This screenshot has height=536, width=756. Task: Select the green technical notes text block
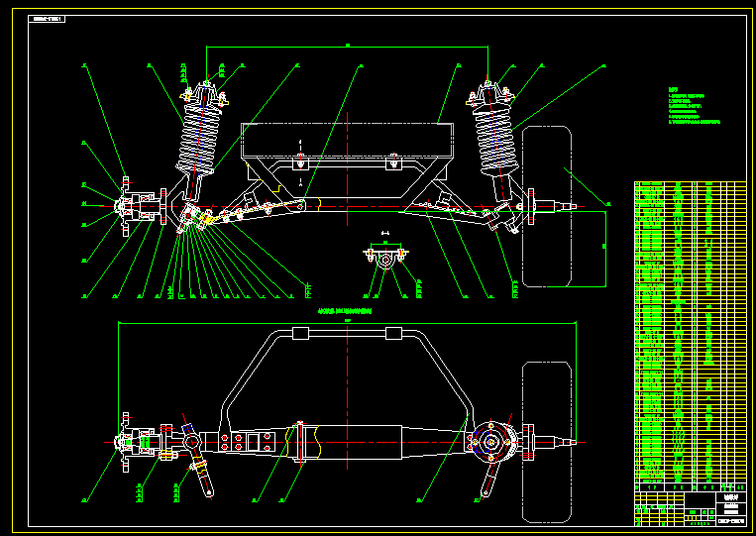click(695, 106)
